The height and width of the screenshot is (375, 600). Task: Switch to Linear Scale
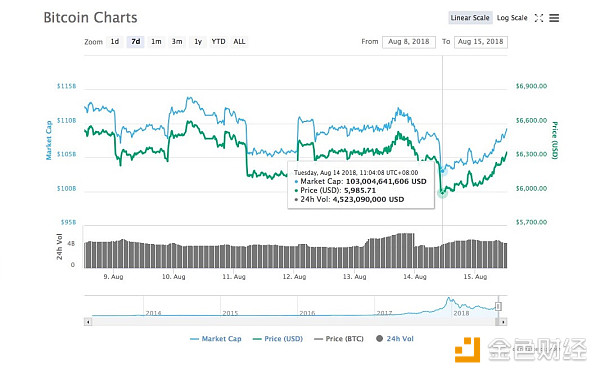click(470, 18)
